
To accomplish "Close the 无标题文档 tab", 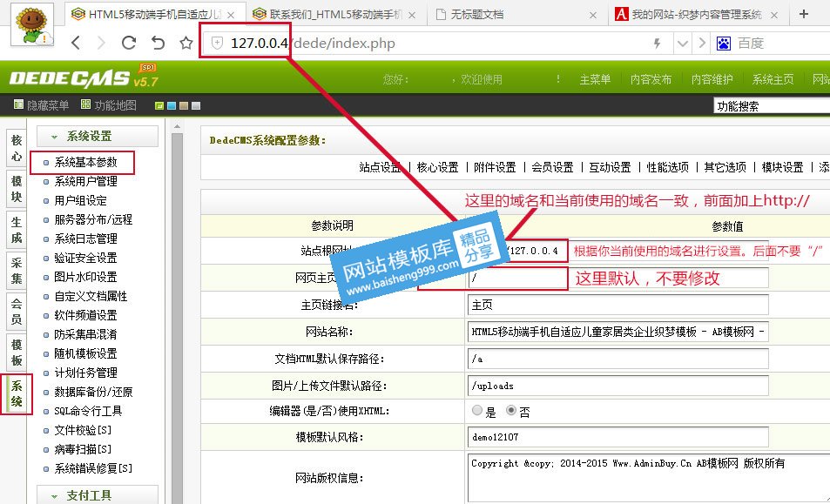I will click(x=593, y=16).
